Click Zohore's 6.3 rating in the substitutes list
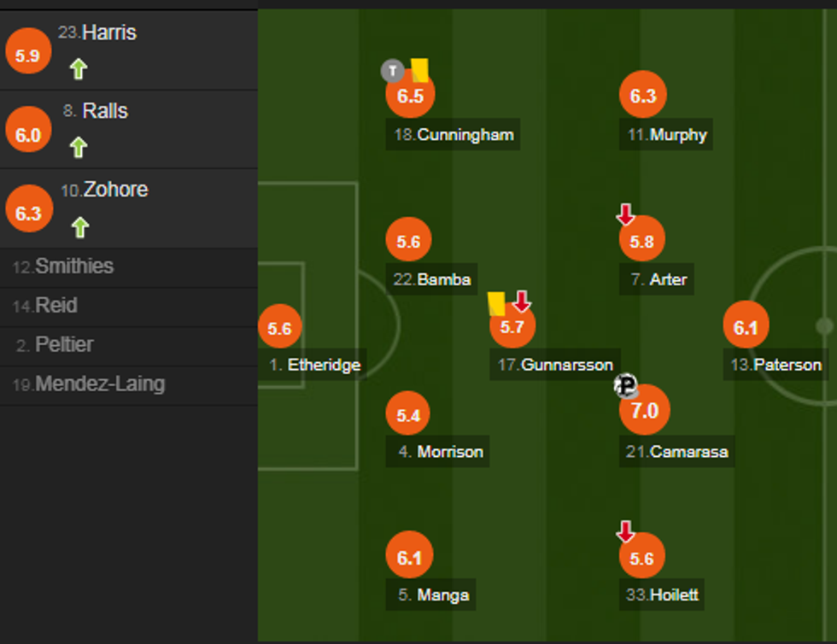Screen dimensions: 837x644 [x=28, y=213]
